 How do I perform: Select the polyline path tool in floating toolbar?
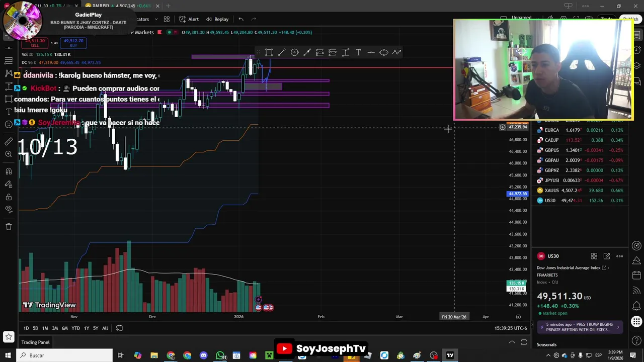tap(396, 52)
